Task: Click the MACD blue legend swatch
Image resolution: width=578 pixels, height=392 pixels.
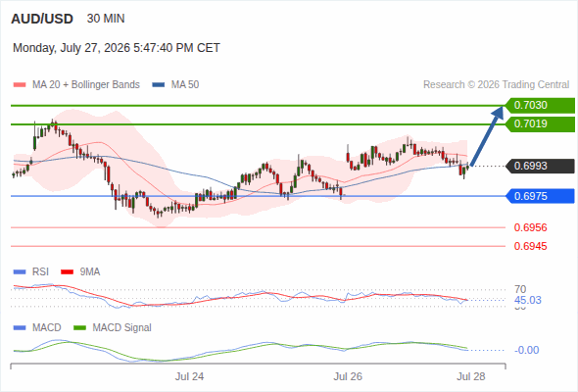Action: point(20,328)
